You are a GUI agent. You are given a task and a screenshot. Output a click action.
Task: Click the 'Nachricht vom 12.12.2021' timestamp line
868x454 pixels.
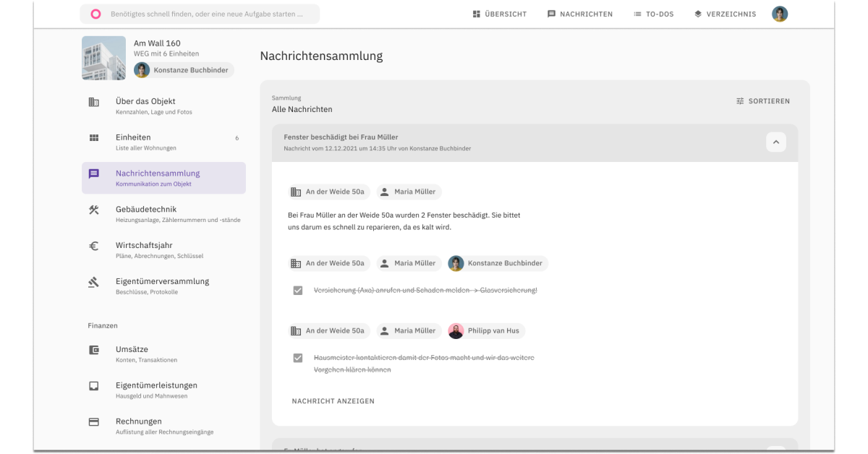[x=377, y=149]
